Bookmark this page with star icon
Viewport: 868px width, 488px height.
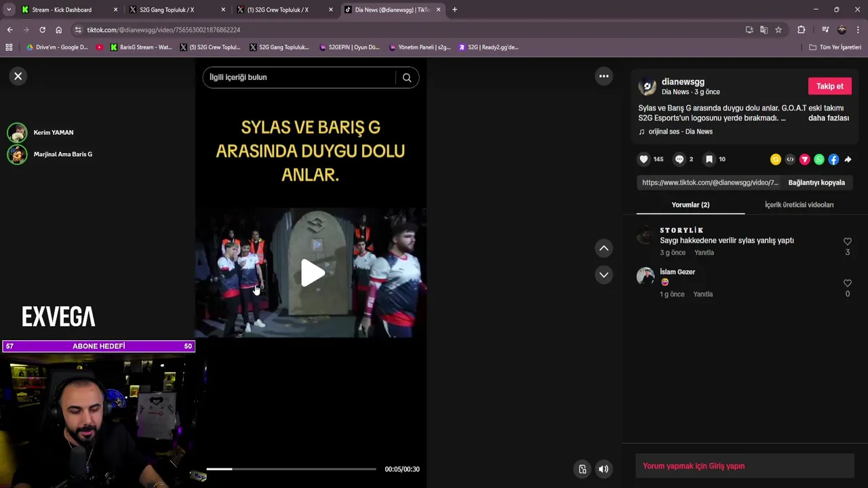(x=778, y=30)
